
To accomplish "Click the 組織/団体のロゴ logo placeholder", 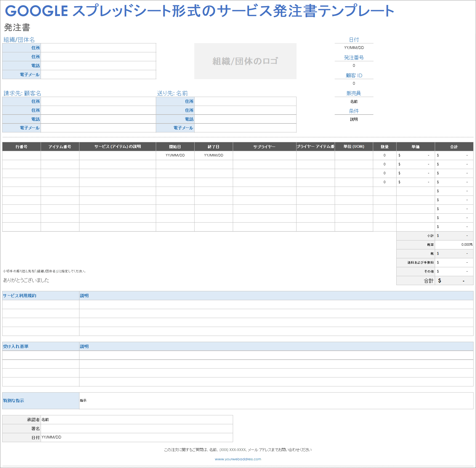I will (245, 61).
